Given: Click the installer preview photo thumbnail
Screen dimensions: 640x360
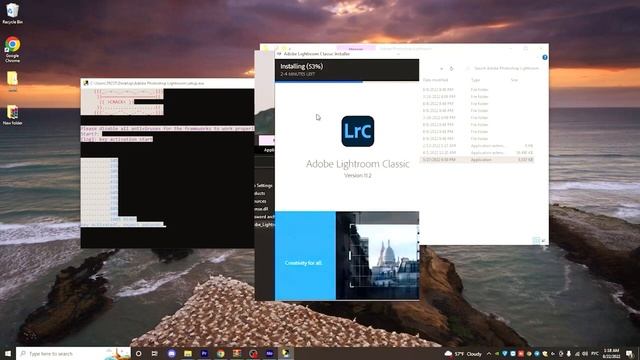Looking at the screenshot, I should (x=378, y=256).
